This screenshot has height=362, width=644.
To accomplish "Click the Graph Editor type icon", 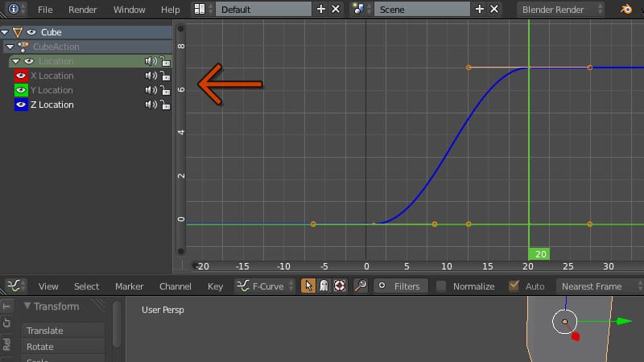I will tap(14, 286).
